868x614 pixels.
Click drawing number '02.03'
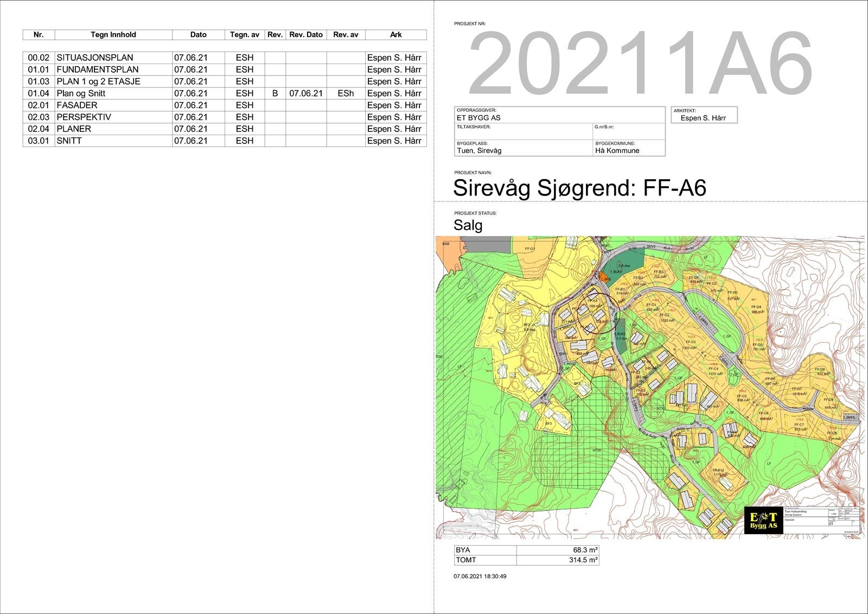tap(39, 117)
